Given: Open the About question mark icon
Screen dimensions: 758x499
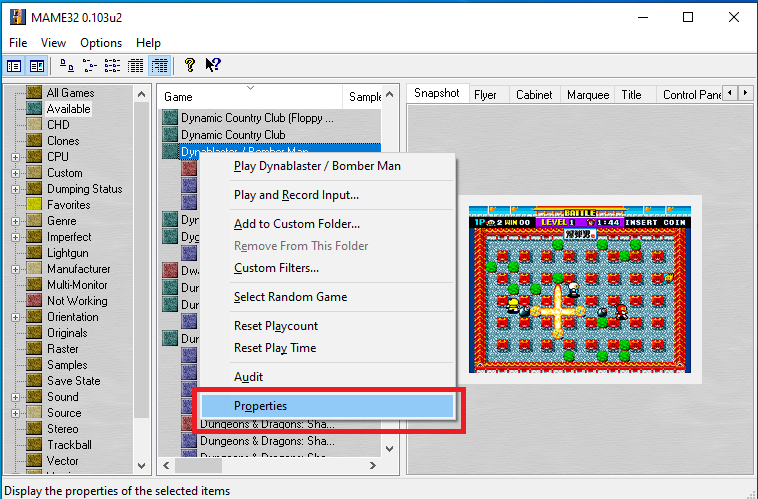Looking at the screenshot, I should pos(190,65).
